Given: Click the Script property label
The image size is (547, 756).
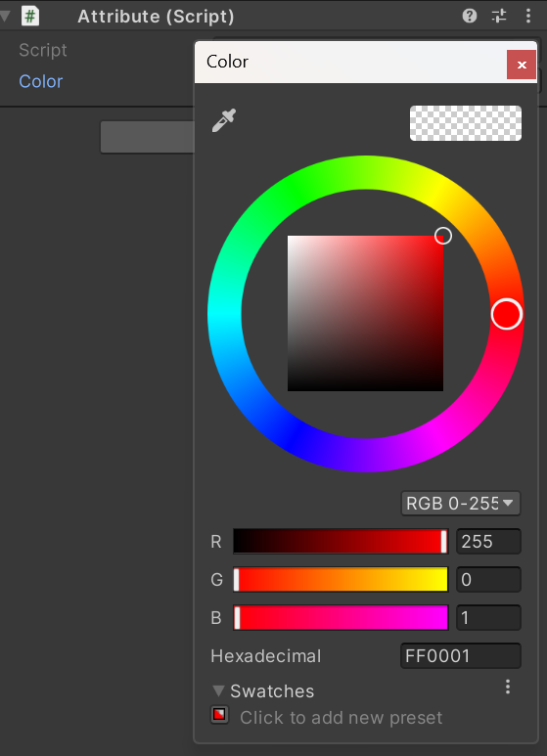Looking at the screenshot, I should pos(43,50).
